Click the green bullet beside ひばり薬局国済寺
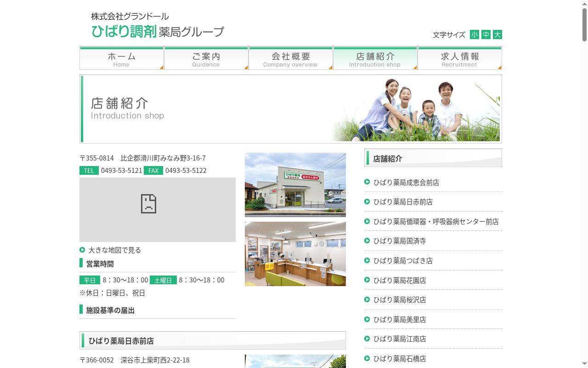This screenshot has height=368, width=588. tap(367, 240)
